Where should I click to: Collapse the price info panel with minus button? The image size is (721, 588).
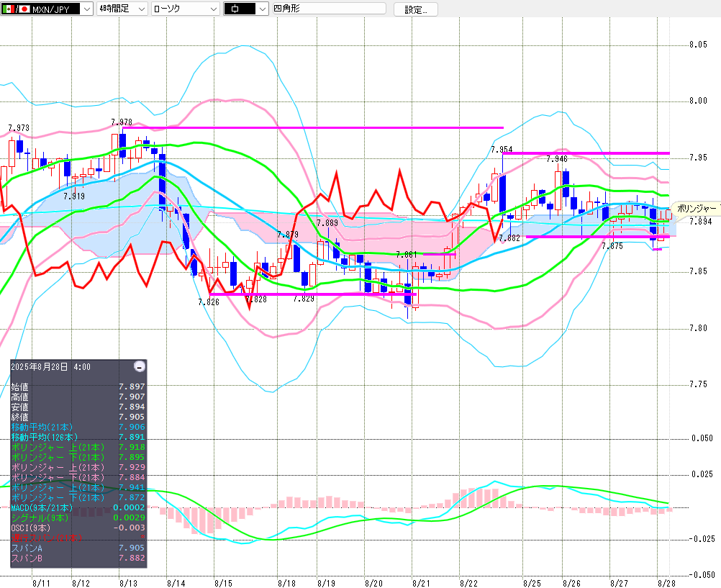[140, 366]
